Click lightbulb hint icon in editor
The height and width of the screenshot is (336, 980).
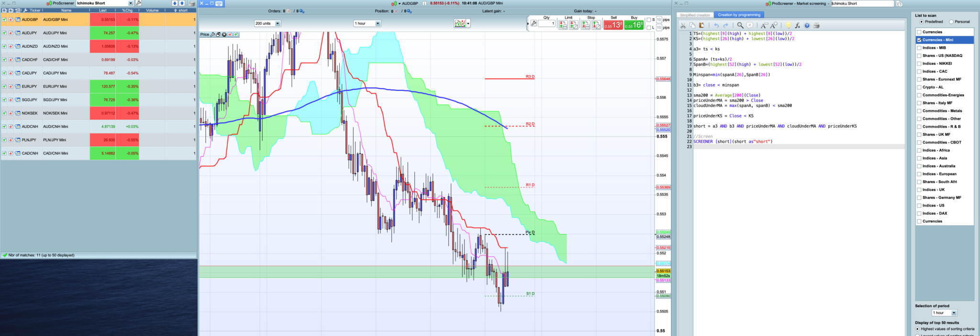[788, 25]
